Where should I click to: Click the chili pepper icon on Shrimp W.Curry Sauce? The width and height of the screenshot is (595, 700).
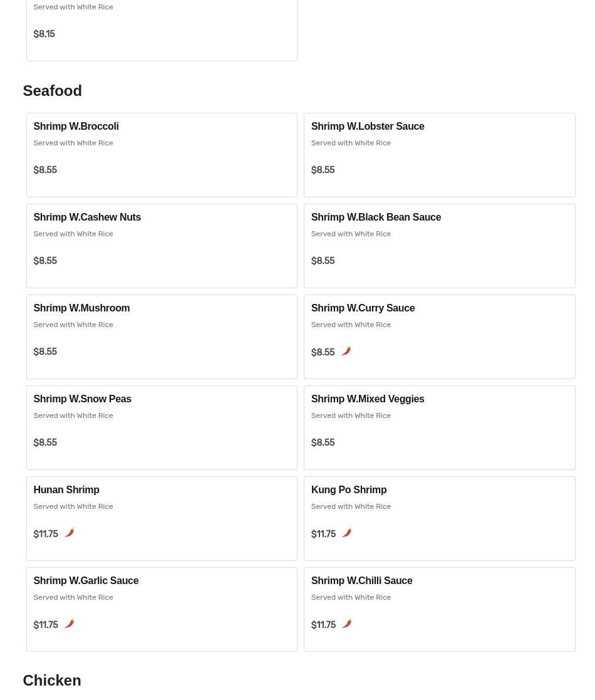tap(346, 352)
